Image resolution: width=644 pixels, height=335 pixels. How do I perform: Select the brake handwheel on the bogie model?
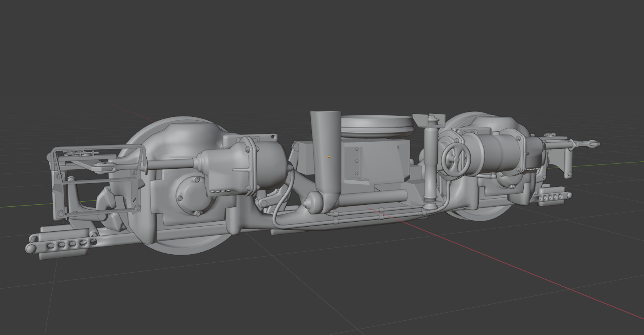click(456, 160)
